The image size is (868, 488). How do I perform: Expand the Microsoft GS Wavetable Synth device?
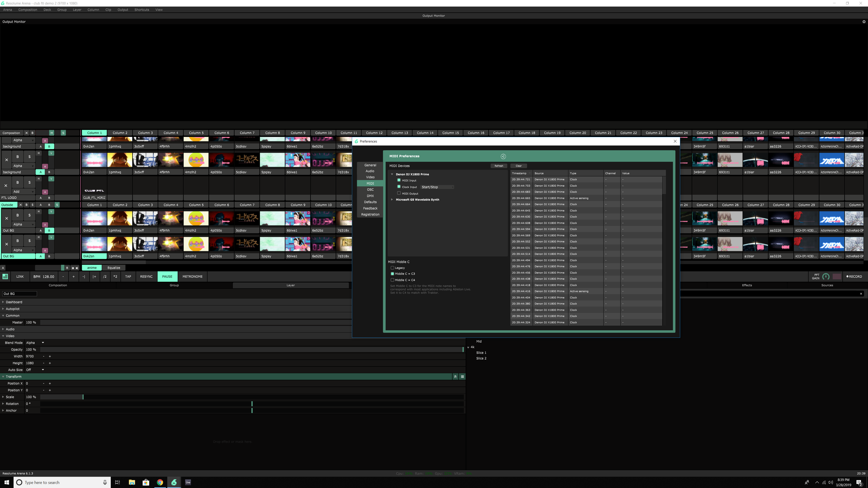(392, 200)
